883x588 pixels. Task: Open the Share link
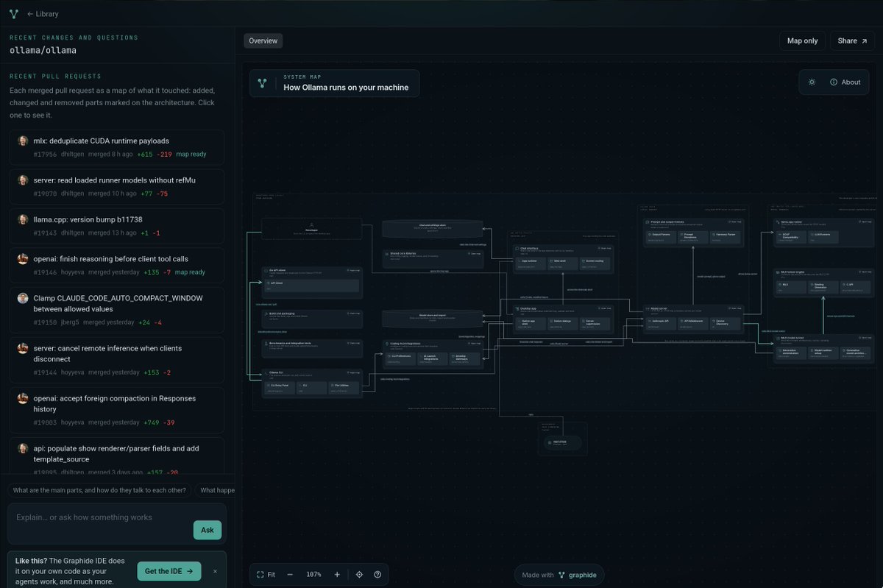[x=853, y=40]
